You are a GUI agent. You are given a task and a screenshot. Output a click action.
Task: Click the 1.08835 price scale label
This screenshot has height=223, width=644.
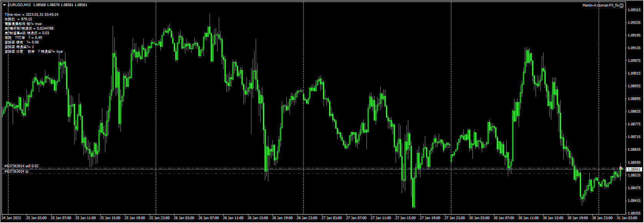634,111
